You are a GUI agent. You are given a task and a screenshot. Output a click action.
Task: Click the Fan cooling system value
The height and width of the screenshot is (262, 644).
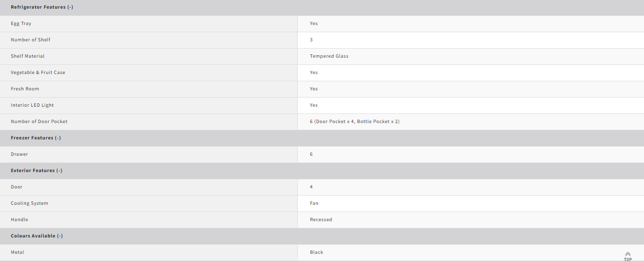point(314,203)
